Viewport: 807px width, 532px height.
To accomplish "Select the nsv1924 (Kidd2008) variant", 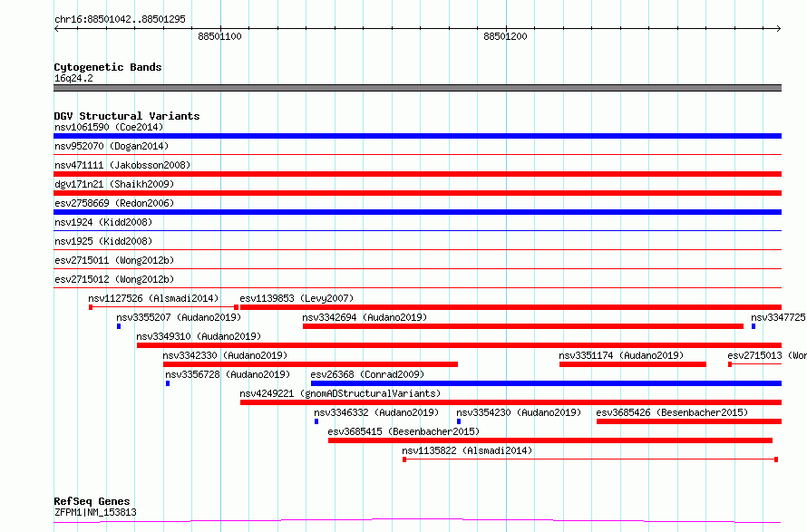I will pos(103,222).
